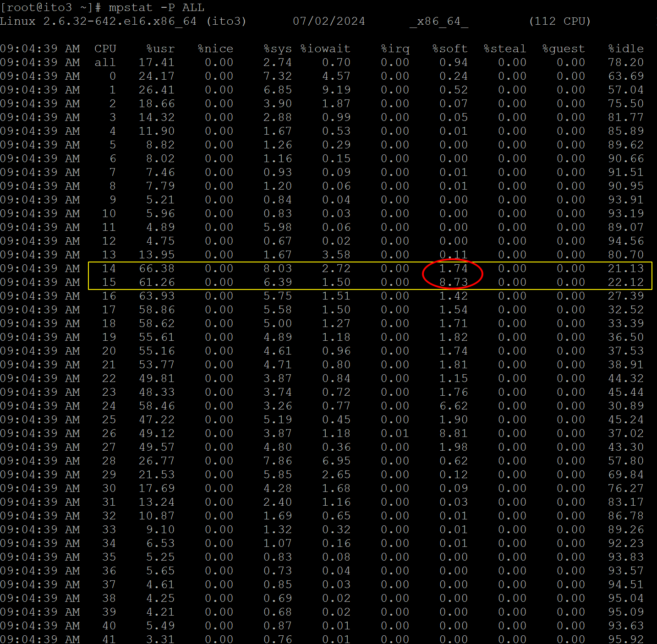The width and height of the screenshot is (657, 644).
Task: Click the date '07/02/2024' in header line
Action: (329, 21)
